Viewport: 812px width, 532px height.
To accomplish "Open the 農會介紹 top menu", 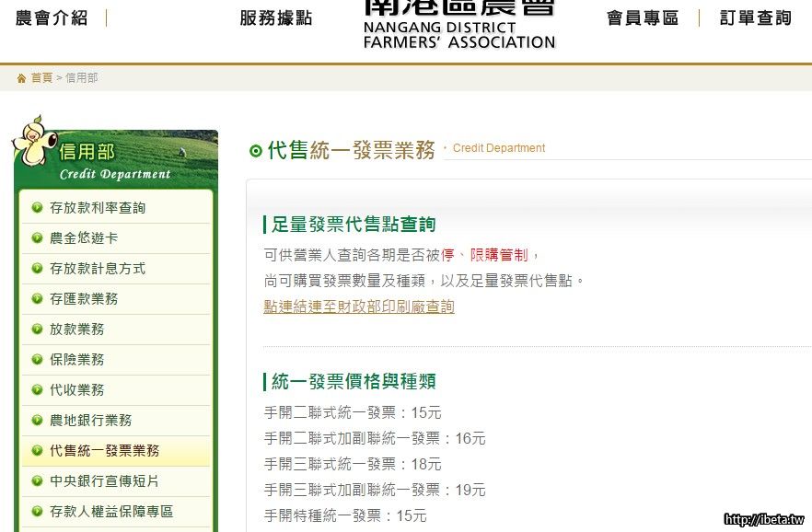I will 52,18.
